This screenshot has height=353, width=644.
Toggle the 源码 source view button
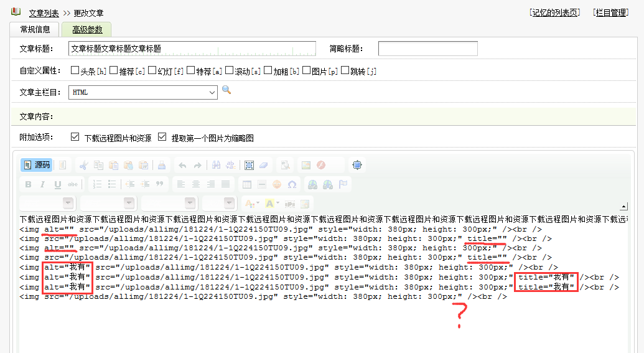tap(36, 165)
